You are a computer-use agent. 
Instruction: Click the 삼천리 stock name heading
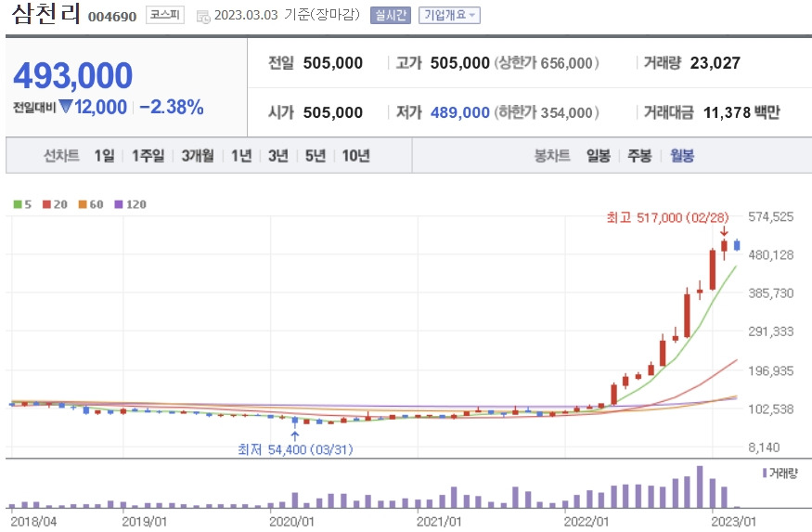[46, 14]
